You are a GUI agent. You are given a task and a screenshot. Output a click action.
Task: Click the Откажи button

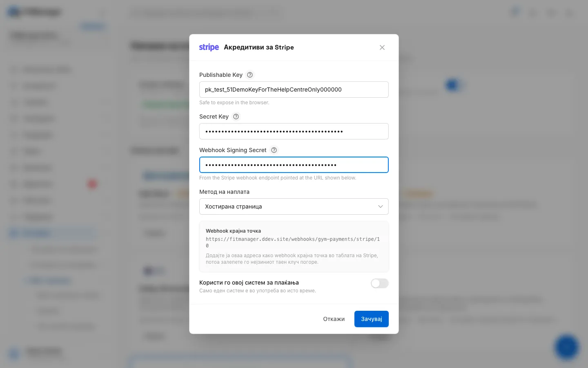[334, 319]
